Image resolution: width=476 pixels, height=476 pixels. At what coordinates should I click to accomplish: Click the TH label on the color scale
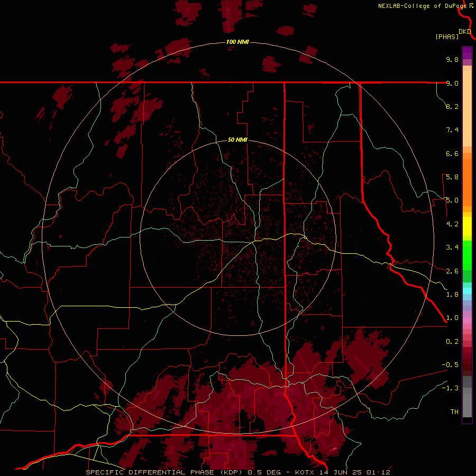pos(454,412)
